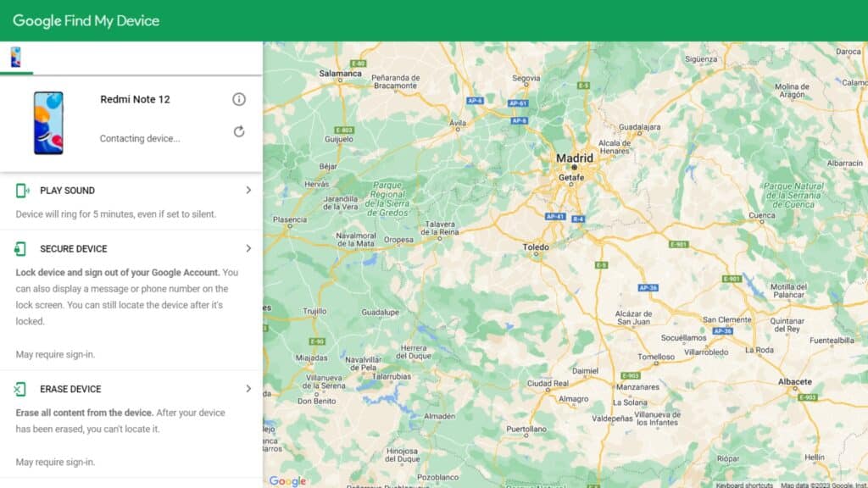The height and width of the screenshot is (488, 868).
Task: Click the Parque Regional Sierra de Gredos label
Action: click(387, 199)
